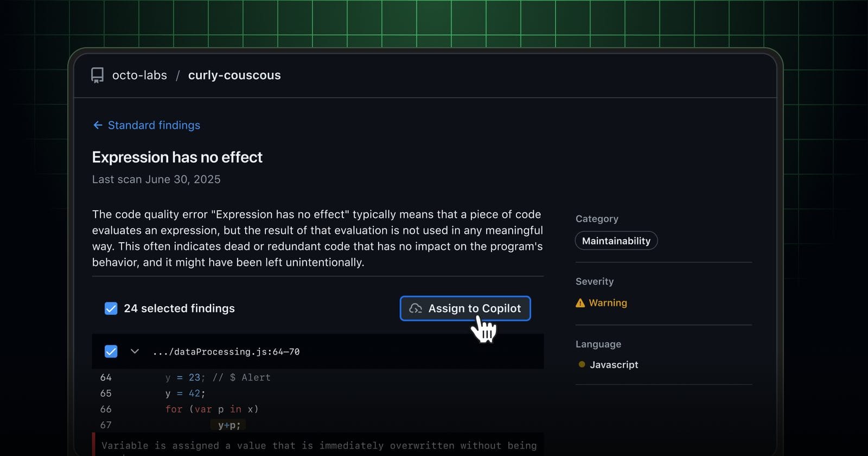Click the Expression has no effect heading
Screen dimensions: 868x456
tap(177, 157)
